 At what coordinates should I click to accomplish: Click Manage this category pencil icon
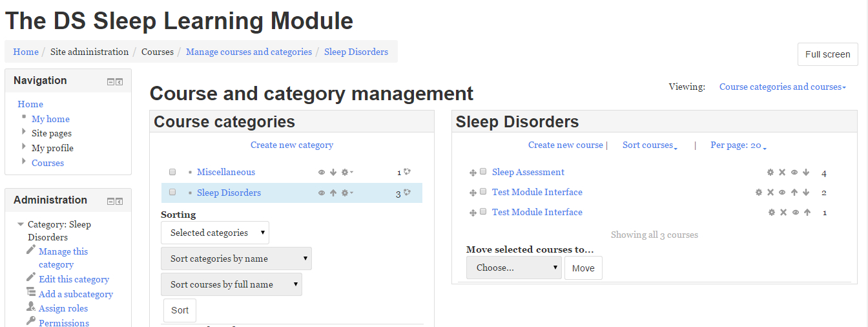pos(31,250)
